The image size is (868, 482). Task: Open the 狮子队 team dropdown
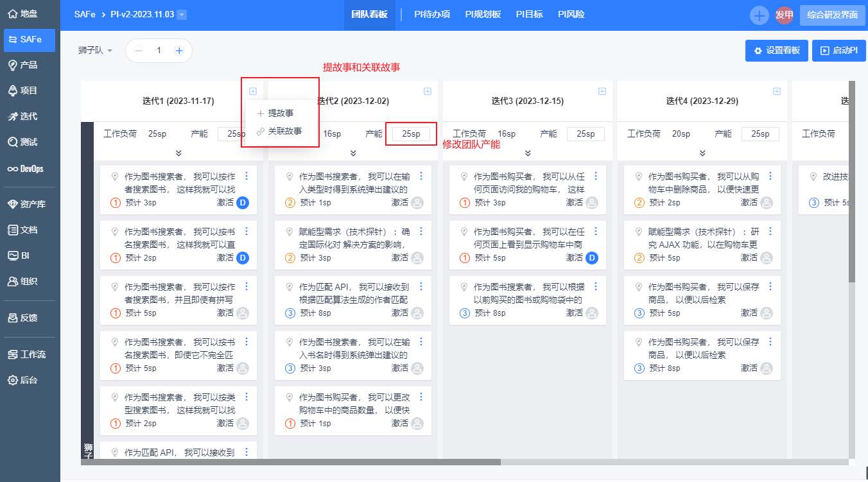point(95,51)
